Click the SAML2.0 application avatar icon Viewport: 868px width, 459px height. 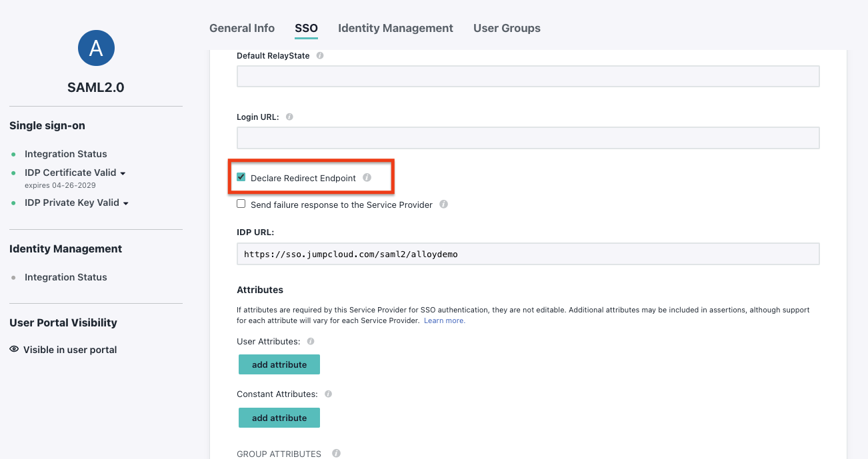coord(96,47)
